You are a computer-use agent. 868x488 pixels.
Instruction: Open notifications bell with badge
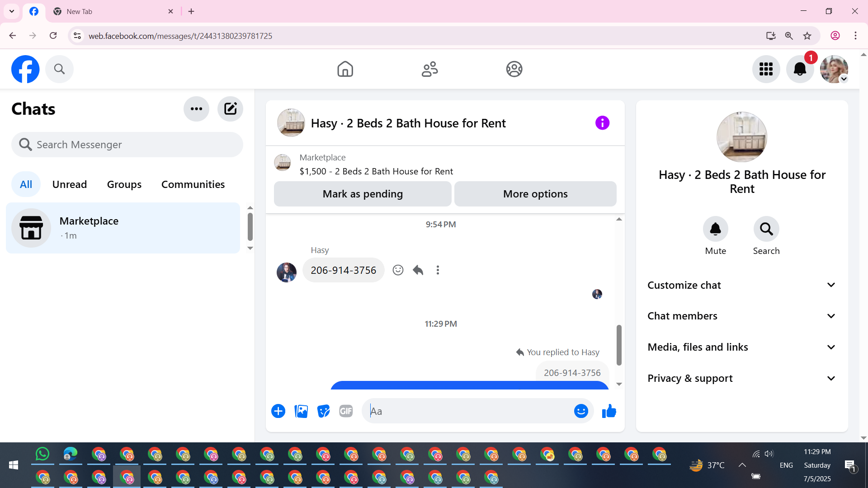click(x=800, y=69)
